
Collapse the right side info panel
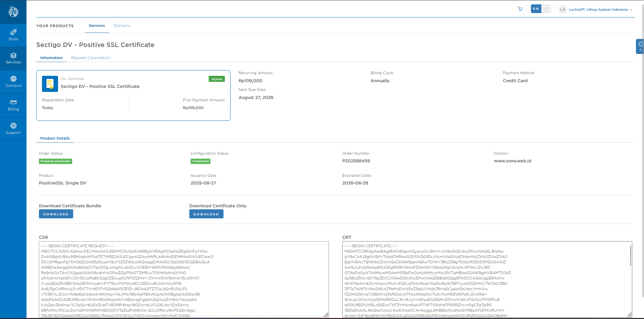pyautogui.click(x=640, y=50)
